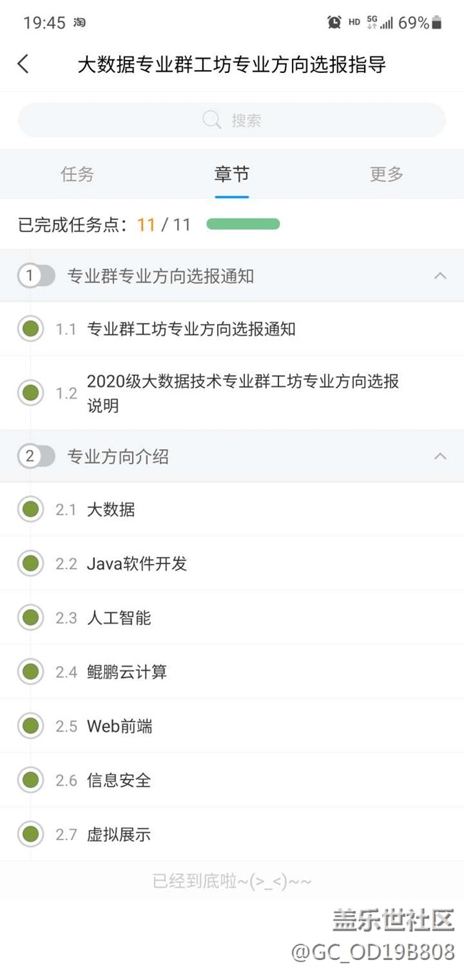Switch to the 更多 tab
Image resolution: width=464 pixels, height=980 pixels.
[386, 174]
